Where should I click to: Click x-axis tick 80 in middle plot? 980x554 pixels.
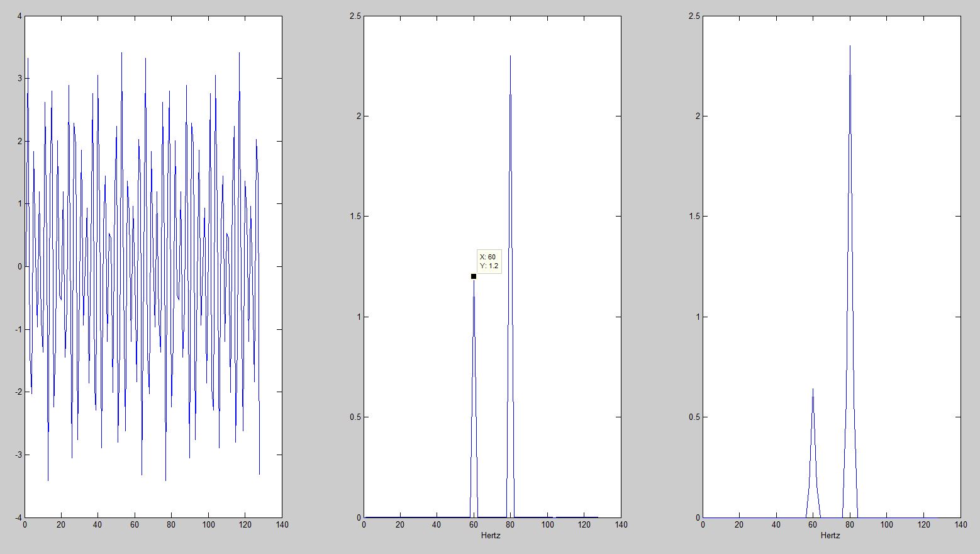[x=510, y=524]
